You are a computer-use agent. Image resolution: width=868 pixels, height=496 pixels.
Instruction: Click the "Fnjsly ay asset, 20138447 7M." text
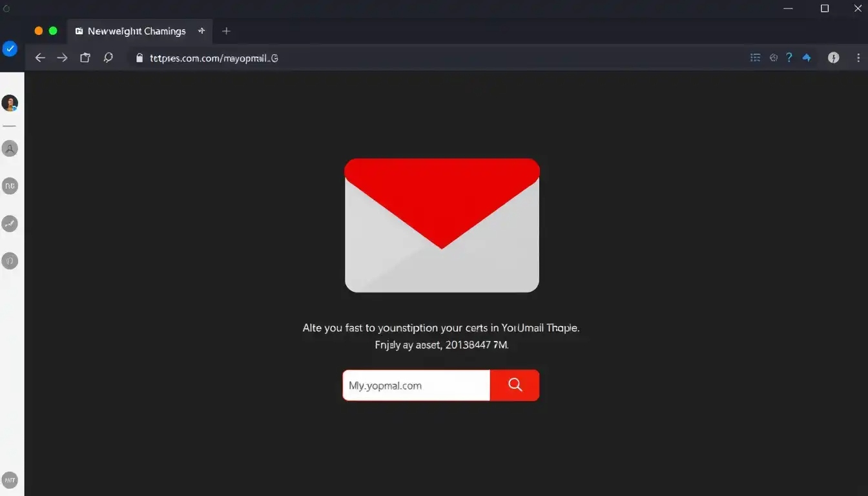[x=442, y=346]
